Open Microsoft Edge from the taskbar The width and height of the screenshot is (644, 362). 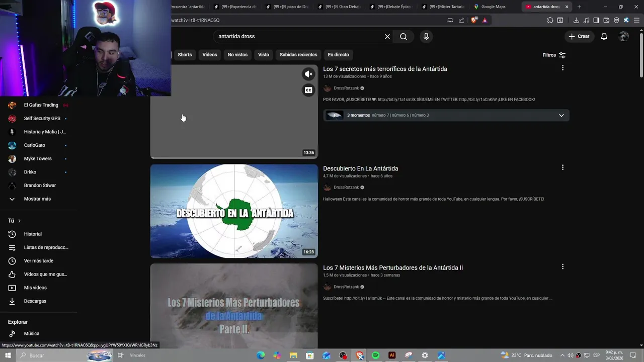coord(261,355)
